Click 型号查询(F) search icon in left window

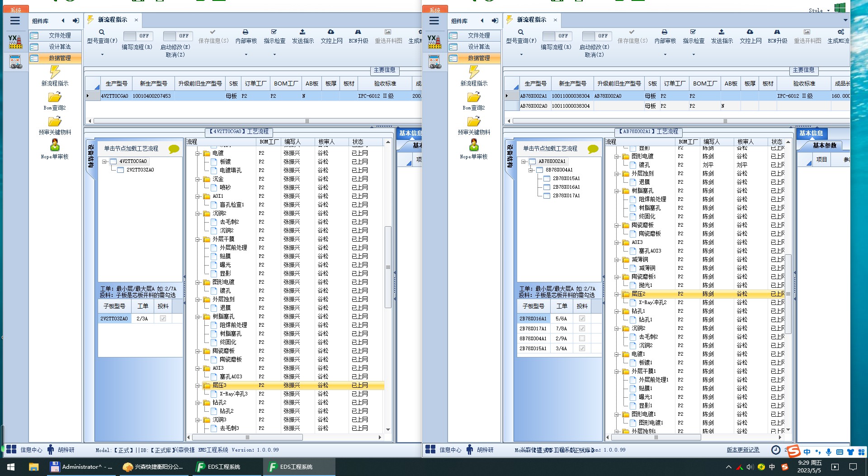(x=102, y=32)
